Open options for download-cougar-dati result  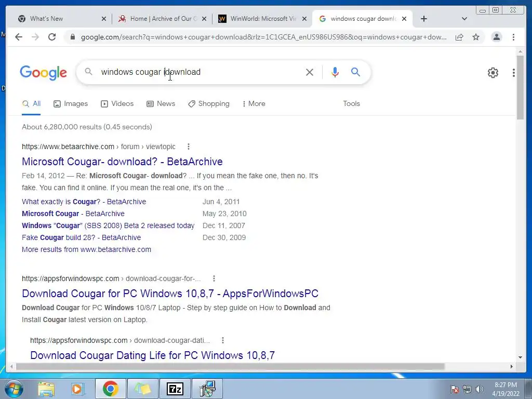pos(223,340)
